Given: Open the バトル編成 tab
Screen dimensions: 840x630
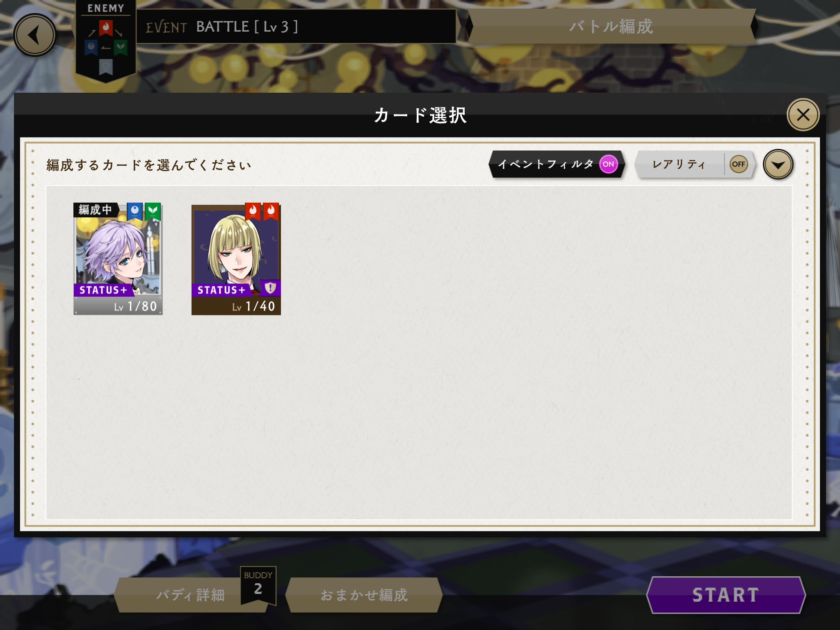Looking at the screenshot, I should [611, 26].
